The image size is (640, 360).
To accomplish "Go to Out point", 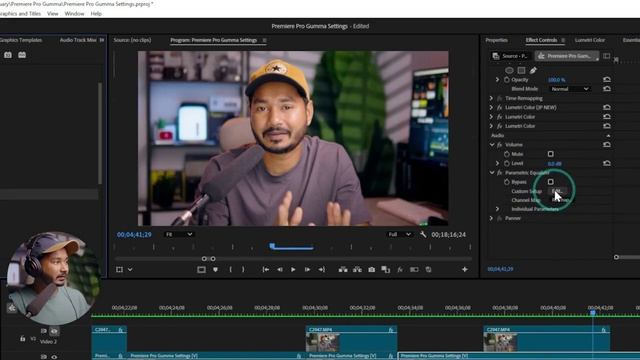I will (322, 269).
